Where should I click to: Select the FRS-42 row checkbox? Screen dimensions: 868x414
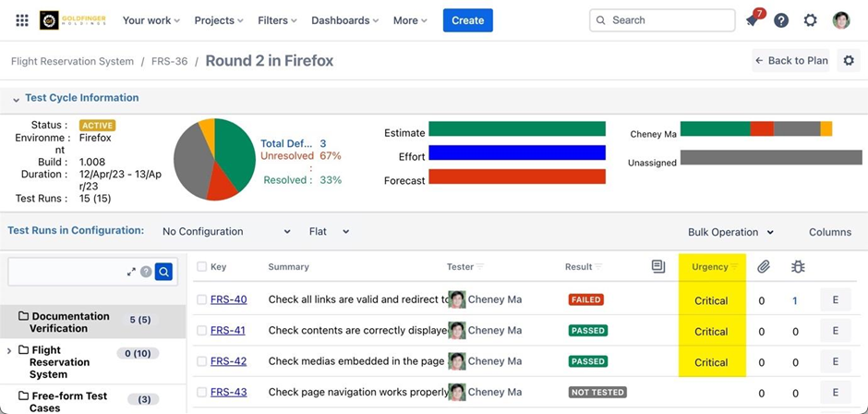pos(201,361)
